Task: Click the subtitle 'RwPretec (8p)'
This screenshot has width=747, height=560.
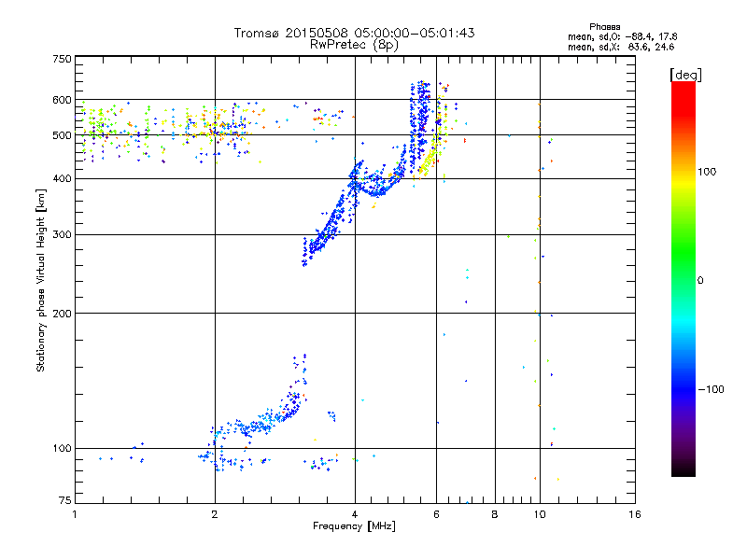Action: coord(354,45)
